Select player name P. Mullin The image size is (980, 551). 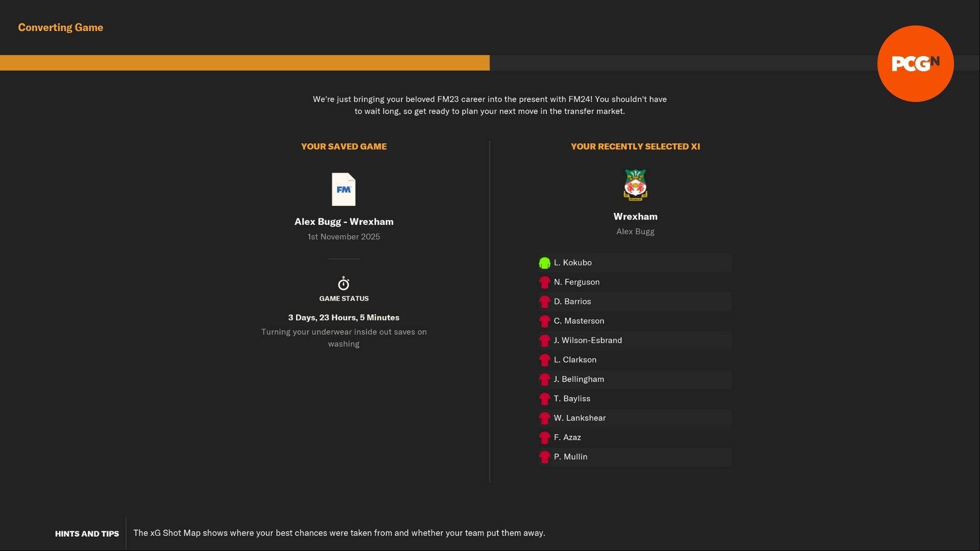570,456
